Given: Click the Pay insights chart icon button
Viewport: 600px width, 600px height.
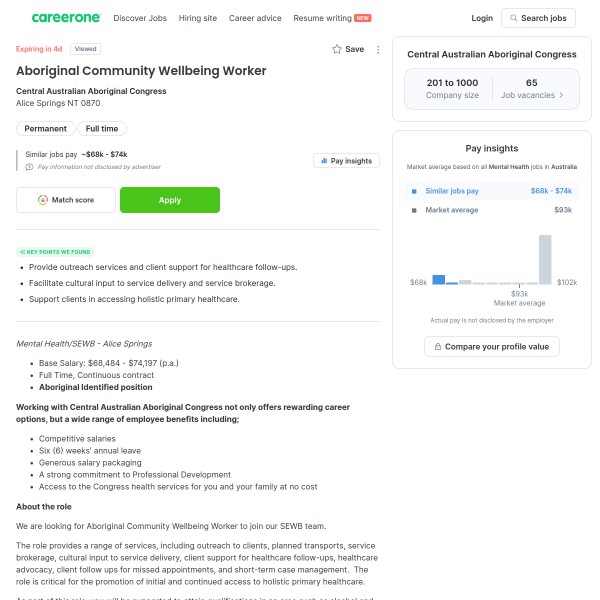Looking at the screenshot, I should 323,161.
